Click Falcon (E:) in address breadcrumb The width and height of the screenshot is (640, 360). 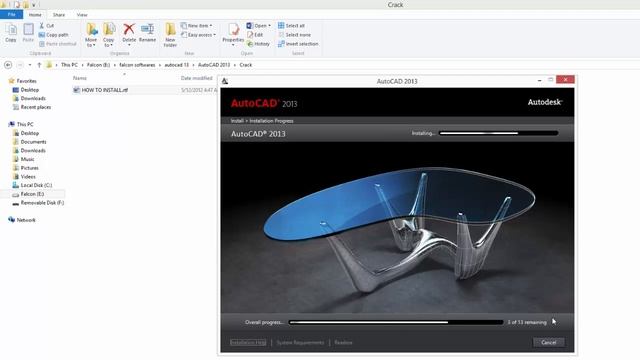[98, 65]
